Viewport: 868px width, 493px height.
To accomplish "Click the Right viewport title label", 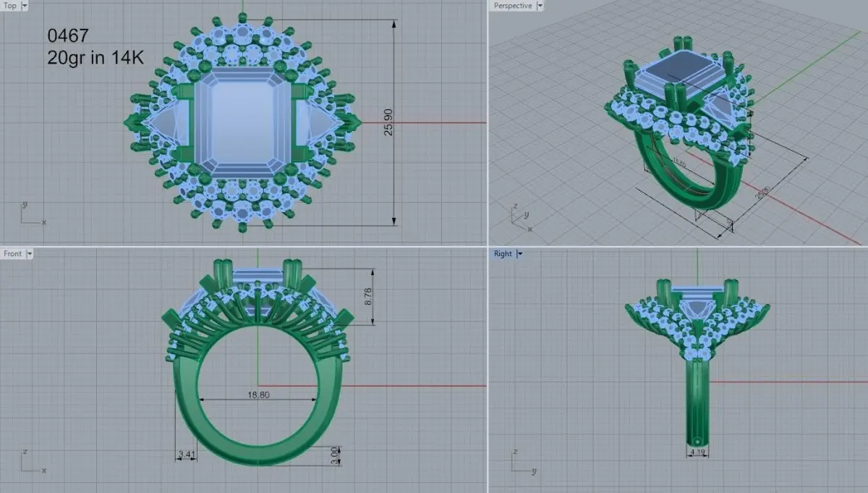I will tap(503, 253).
